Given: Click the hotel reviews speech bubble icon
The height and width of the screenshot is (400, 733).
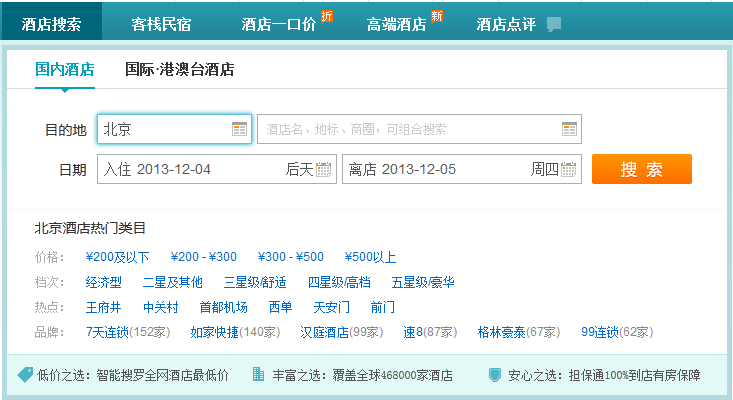Looking at the screenshot, I should (553, 25).
